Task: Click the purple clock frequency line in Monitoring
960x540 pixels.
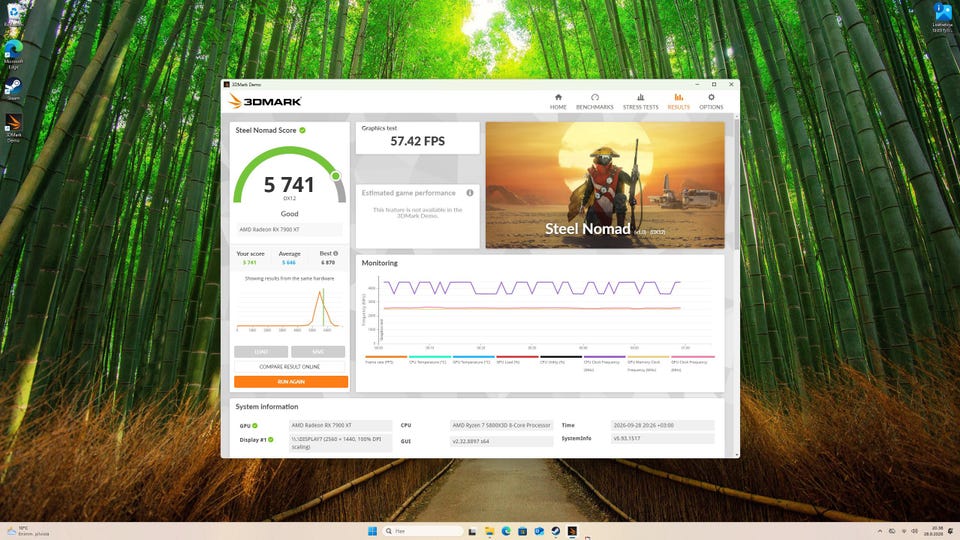Action: click(531, 288)
